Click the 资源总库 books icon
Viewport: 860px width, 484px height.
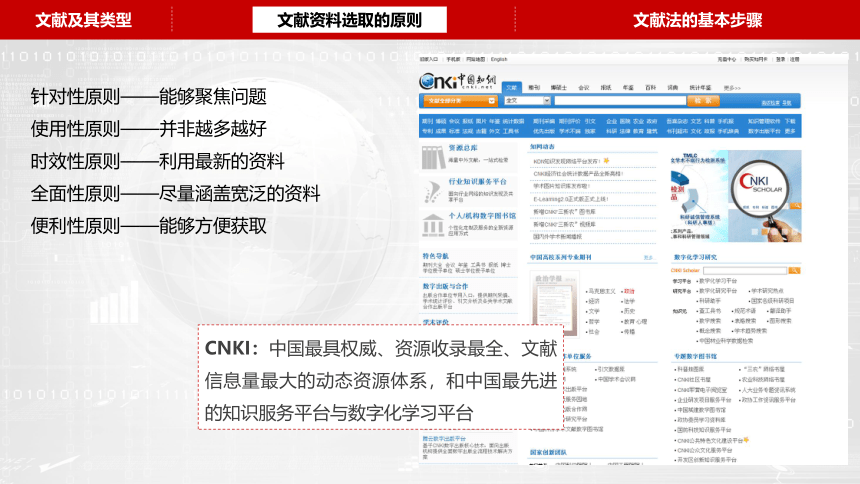pyautogui.click(x=433, y=157)
